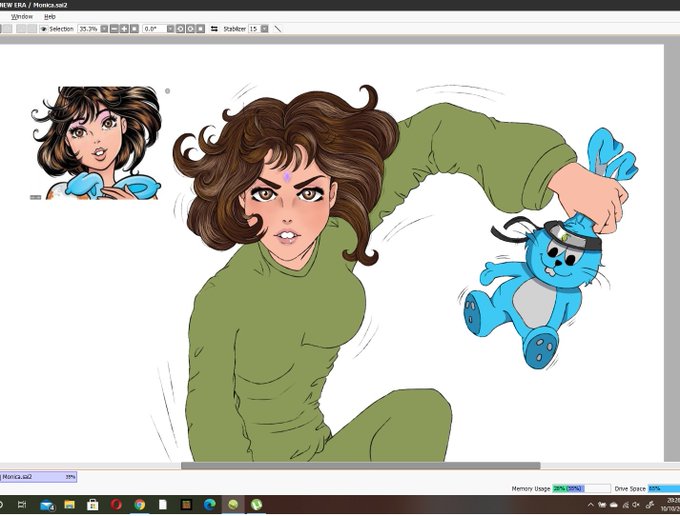Viewport: 680px width, 516px height.
Task: Open the zoom percentage dropdown
Action: coord(104,29)
